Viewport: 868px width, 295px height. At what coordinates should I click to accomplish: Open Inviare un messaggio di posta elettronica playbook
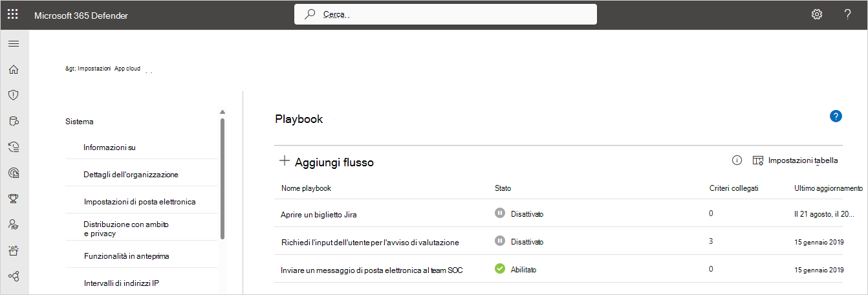pos(372,270)
